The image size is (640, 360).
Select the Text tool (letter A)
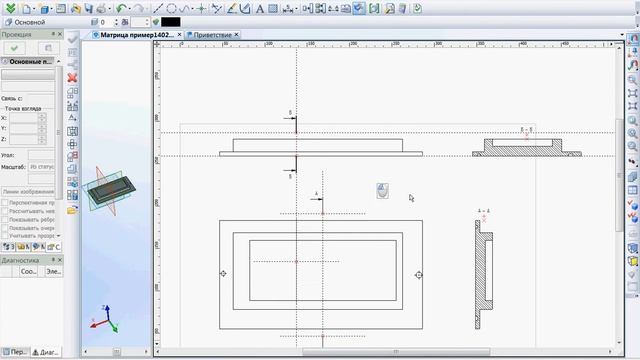[x=260, y=9]
